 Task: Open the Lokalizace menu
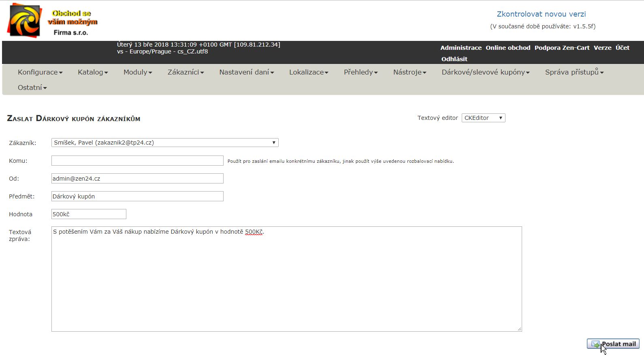(x=309, y=72)
